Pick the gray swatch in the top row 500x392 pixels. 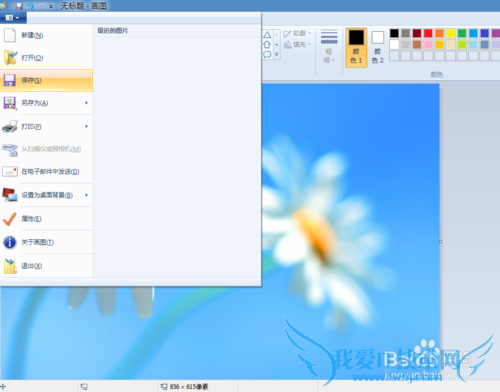click(x=406, y=33)
